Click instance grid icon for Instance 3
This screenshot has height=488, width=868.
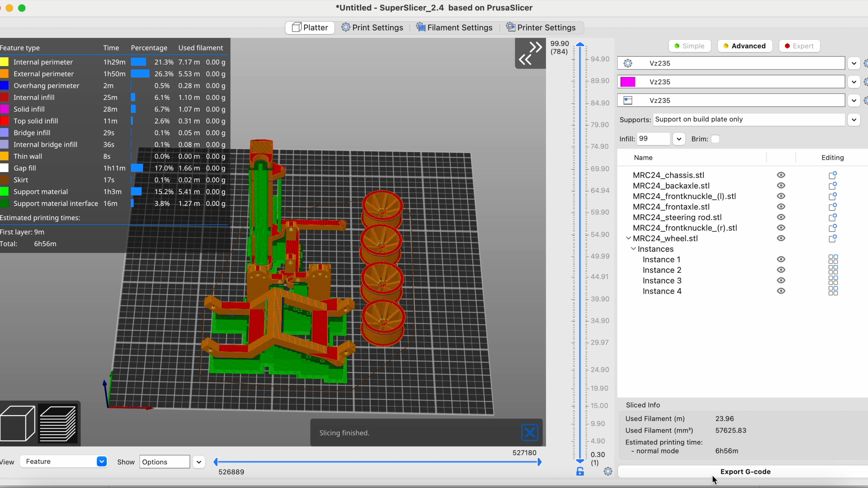point(833,281)
